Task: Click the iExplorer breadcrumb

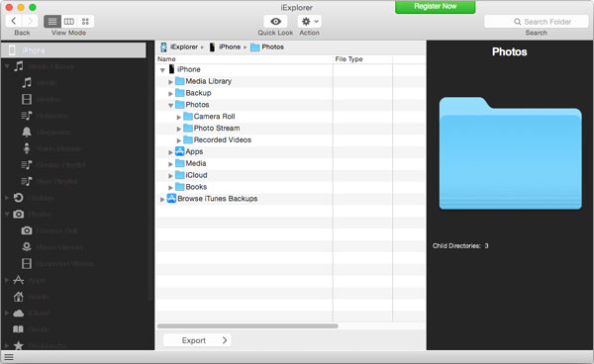Action: pyautogui.click(x=179, y=46)
